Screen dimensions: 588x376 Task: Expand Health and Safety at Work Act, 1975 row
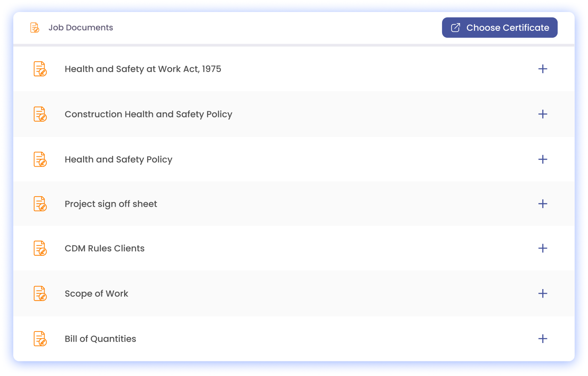[x=543, y=69]
